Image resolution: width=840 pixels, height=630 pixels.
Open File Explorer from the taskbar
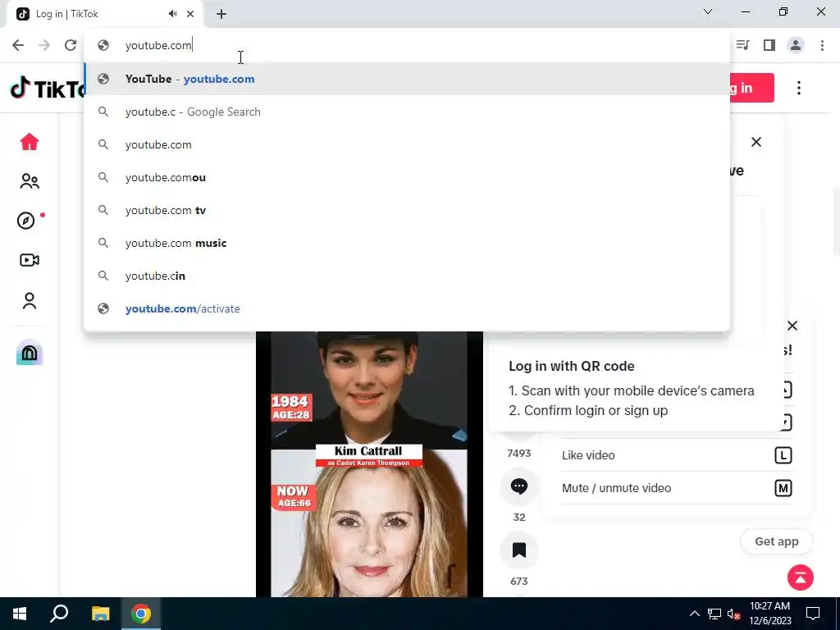pyautogui.click(x=100, y=614)
